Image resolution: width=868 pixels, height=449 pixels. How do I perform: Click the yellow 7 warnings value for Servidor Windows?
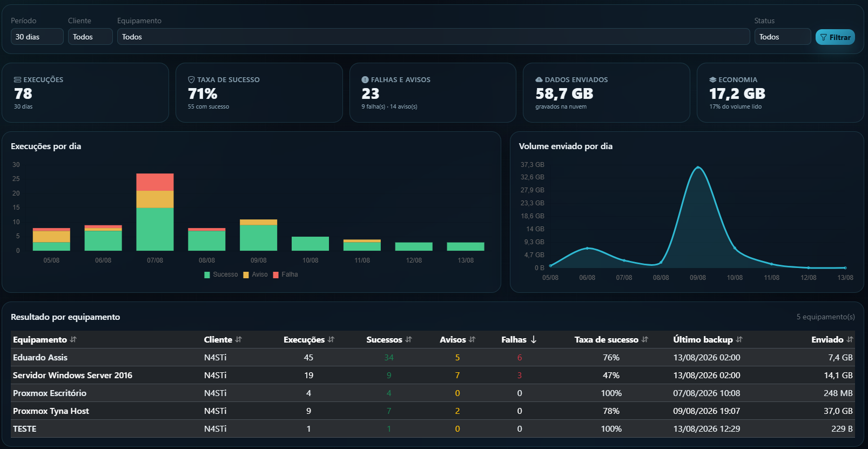coord(457,375)
